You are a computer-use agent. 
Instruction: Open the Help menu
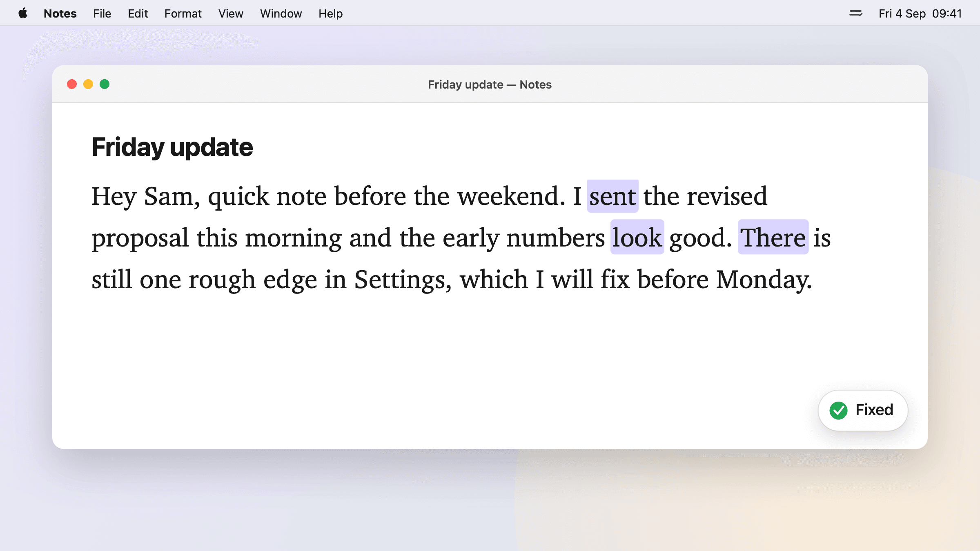tap(330, 13)
